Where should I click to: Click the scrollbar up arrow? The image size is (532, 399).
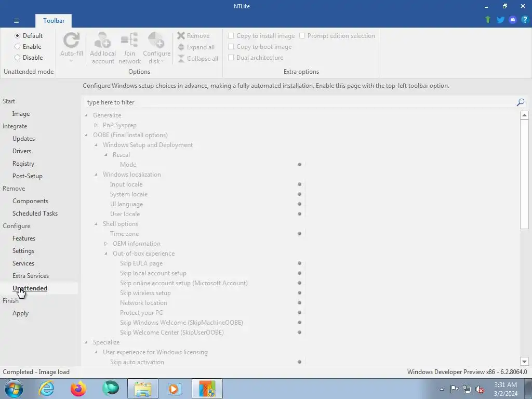pyautogui.click(x=524, y=115)
